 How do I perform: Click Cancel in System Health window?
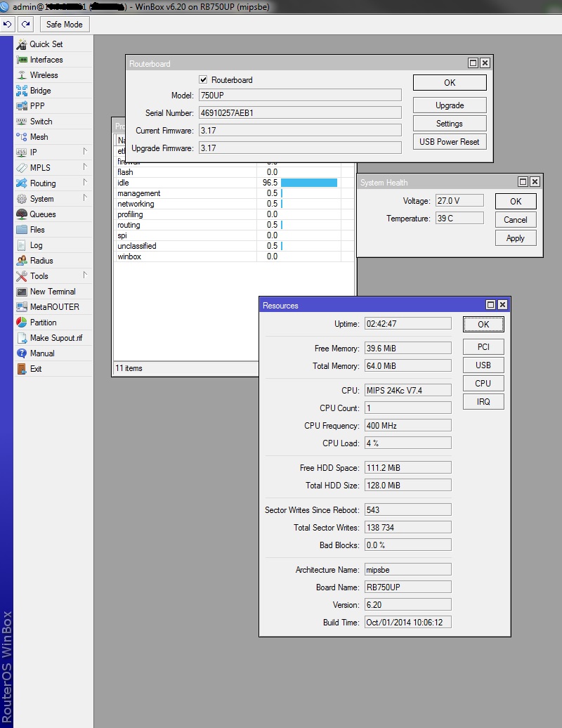point(516,220)
